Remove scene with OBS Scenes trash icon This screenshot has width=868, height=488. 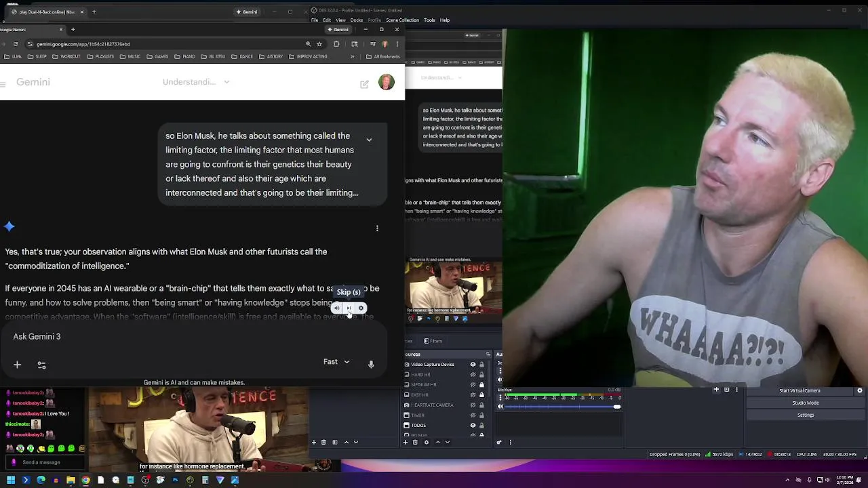(323, 443)
